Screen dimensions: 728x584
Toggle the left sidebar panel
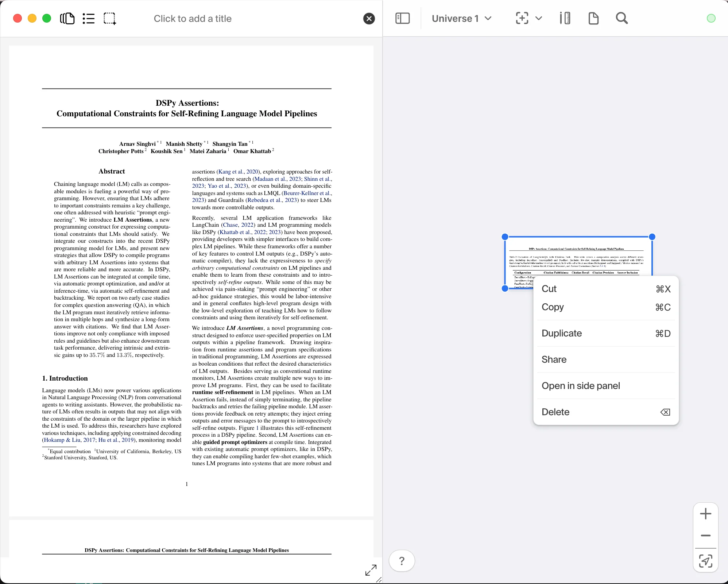402,18
